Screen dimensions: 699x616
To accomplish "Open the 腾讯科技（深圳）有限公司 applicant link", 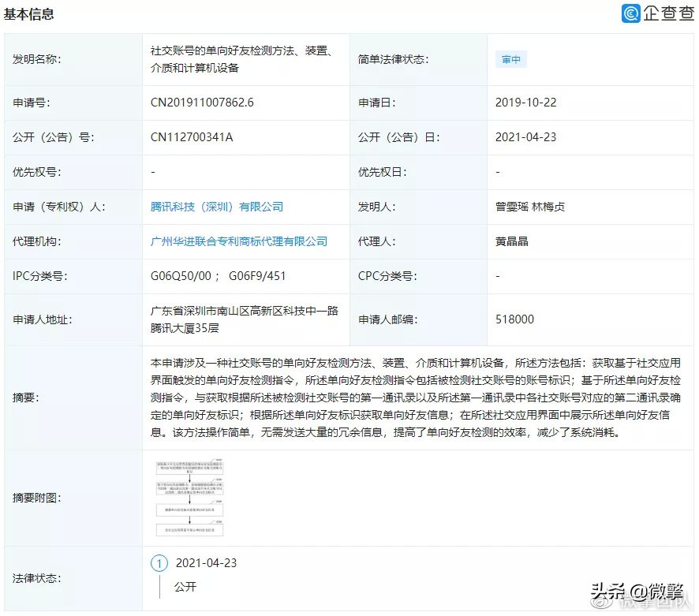I will click(218, 207).
